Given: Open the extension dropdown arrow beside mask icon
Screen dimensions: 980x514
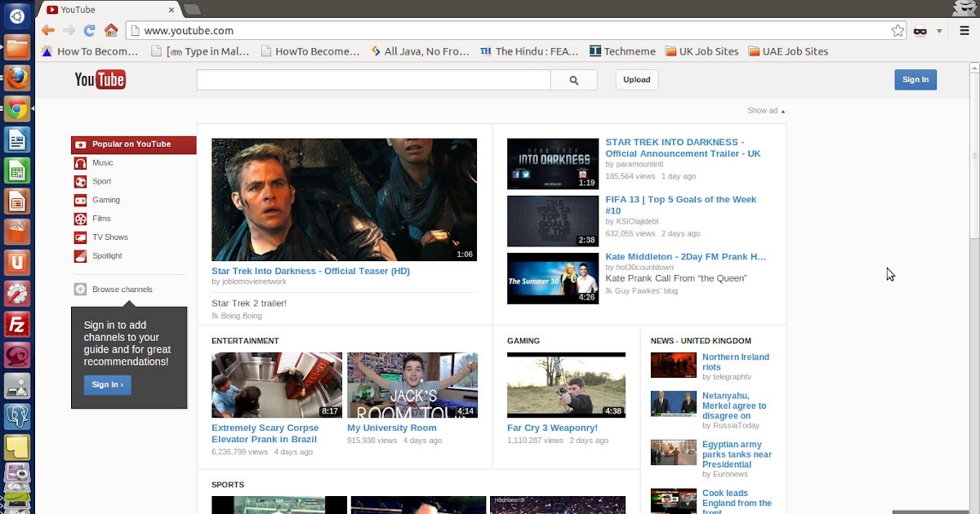Looking at the screenshot, I should point(940,31).
